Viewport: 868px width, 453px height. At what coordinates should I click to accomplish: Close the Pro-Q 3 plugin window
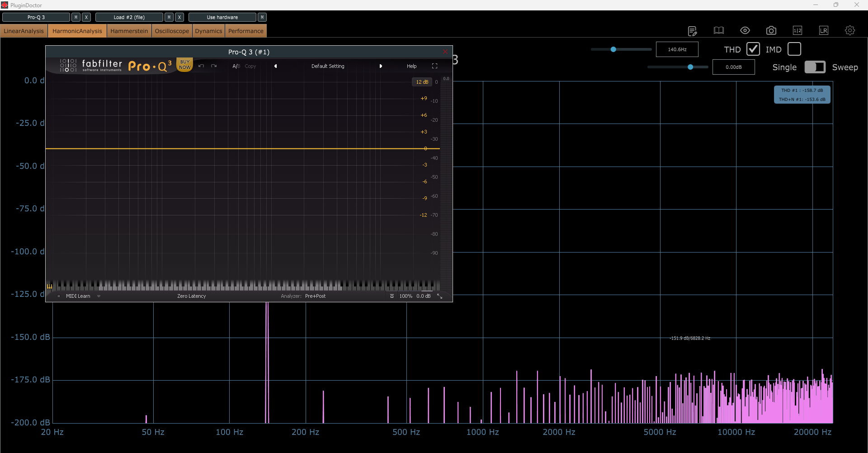tap(445, 52)
